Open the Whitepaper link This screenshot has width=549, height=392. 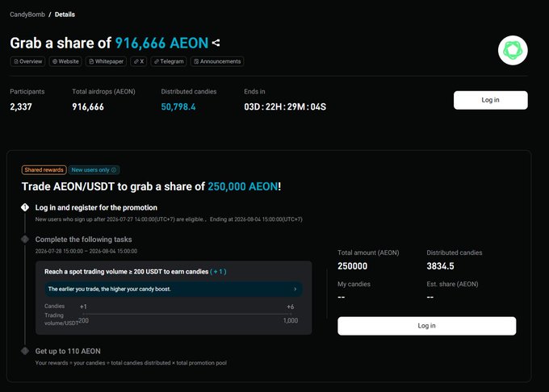(x=106, y=61)
